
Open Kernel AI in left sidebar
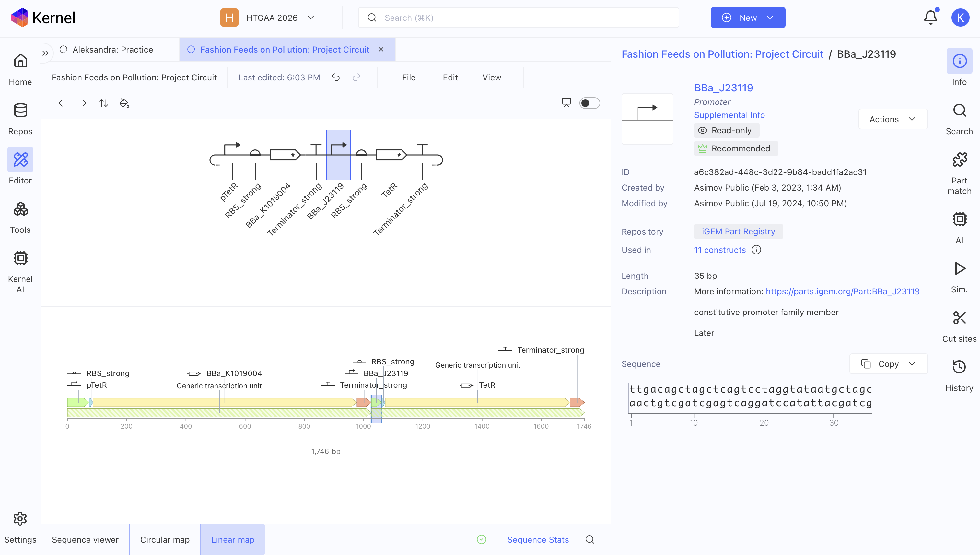[20, 271]
